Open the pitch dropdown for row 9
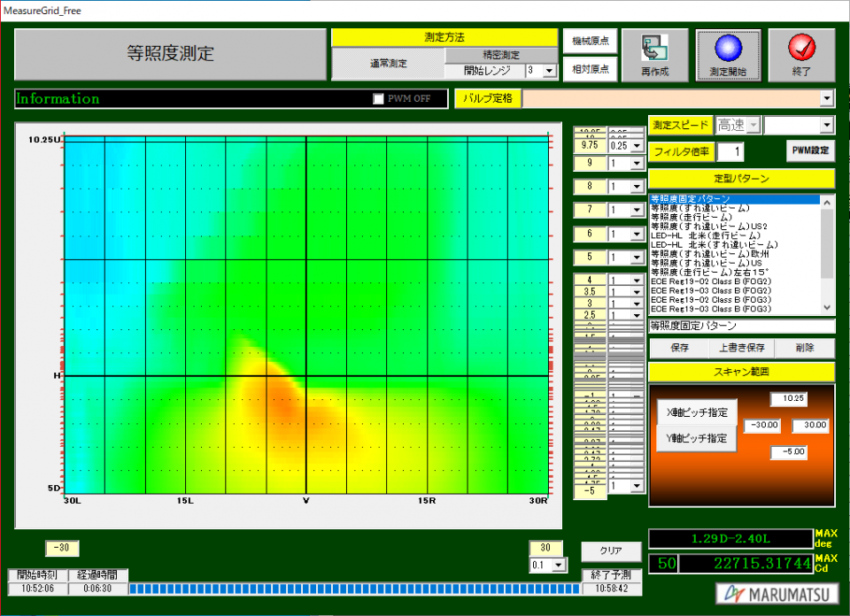850x616 pixels. [637, 163]
